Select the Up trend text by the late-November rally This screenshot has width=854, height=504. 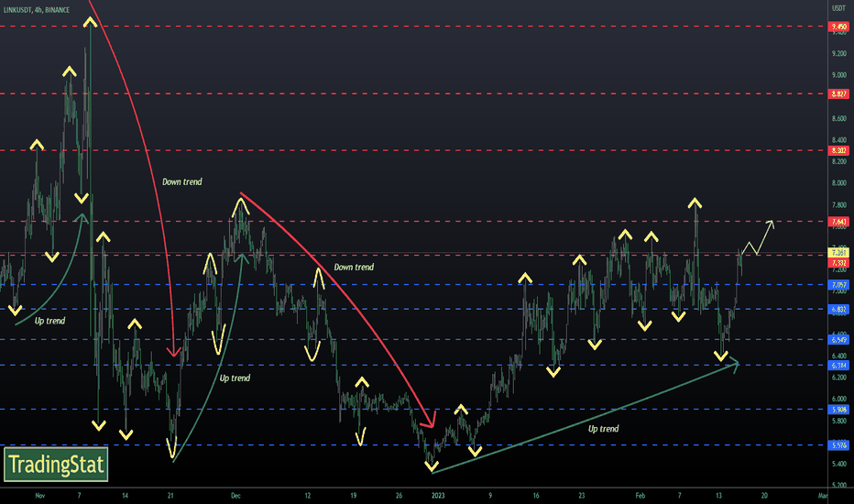pyautogui.click(x=235, y=378)
